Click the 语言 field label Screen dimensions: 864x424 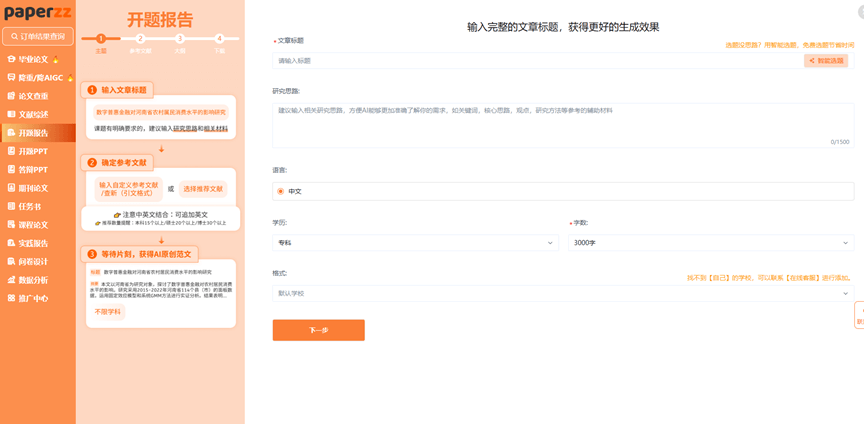click(279, 170)
